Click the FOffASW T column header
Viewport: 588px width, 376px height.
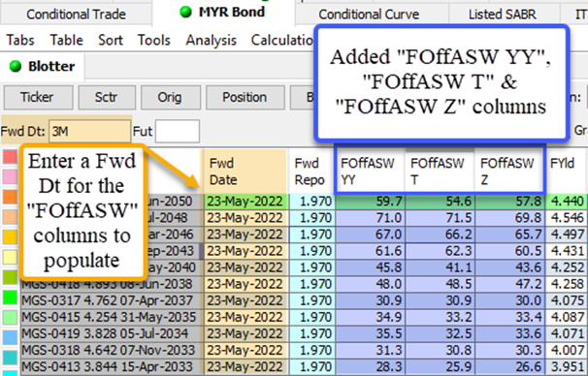click(x=440, y=172)
